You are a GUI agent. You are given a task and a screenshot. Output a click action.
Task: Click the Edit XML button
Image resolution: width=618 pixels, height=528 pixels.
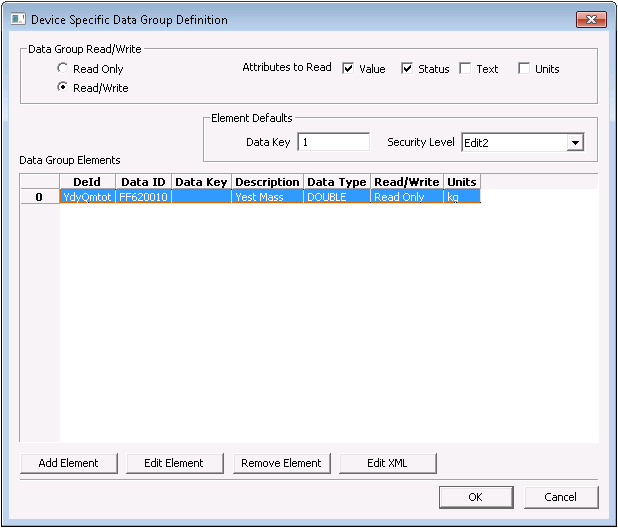(387, 463)
